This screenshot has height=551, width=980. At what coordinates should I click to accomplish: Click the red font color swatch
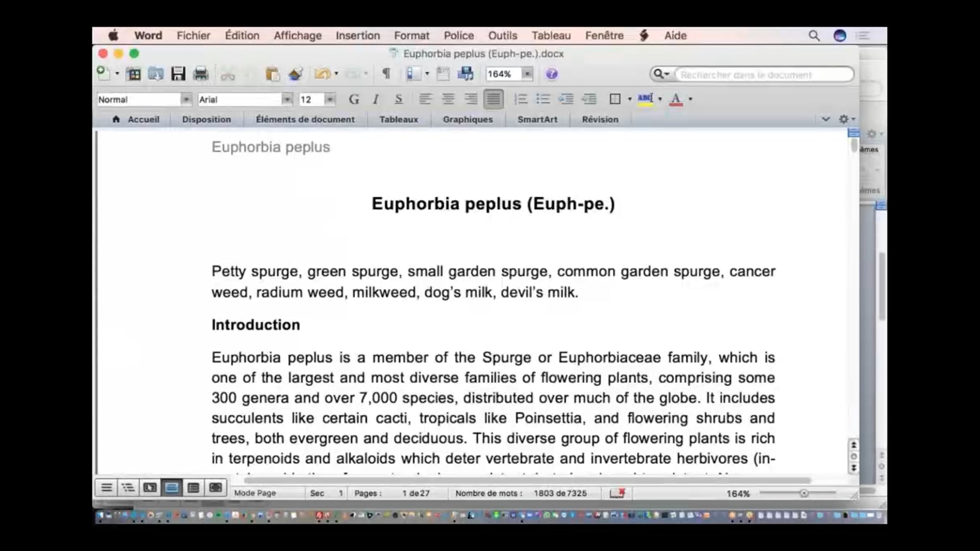(x=675, y=99)
